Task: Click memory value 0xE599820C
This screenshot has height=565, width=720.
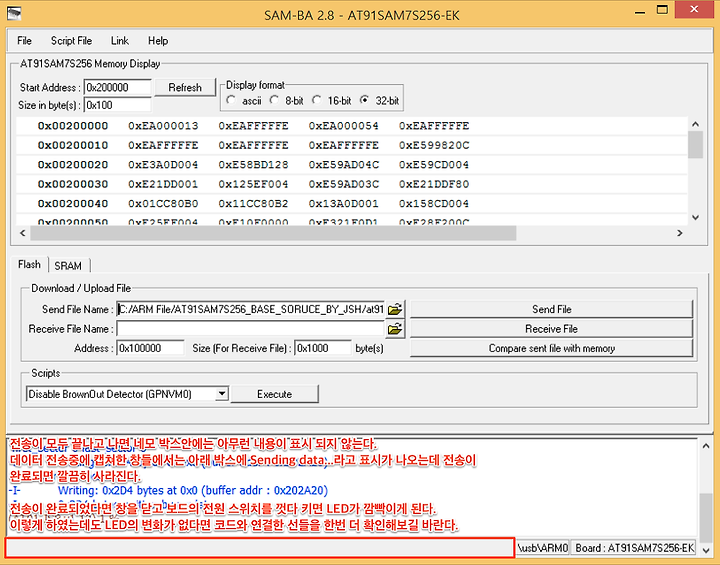Action: 434,145
